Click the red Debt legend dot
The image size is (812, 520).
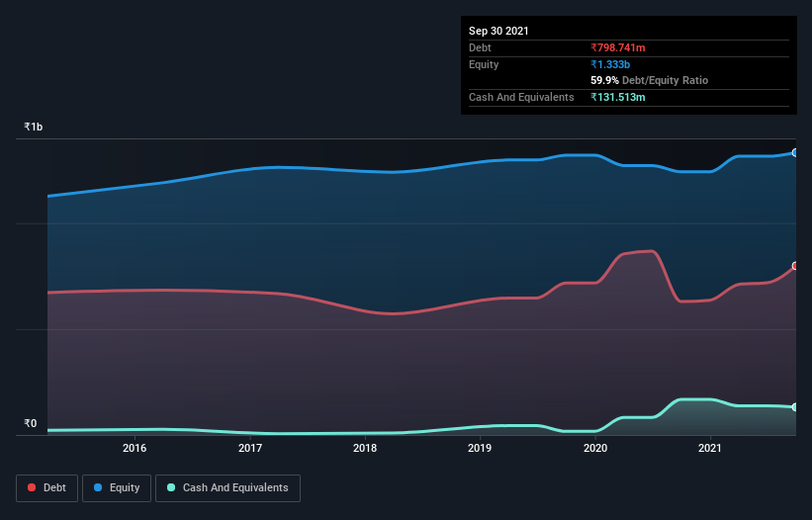click(x=32, y=487)
